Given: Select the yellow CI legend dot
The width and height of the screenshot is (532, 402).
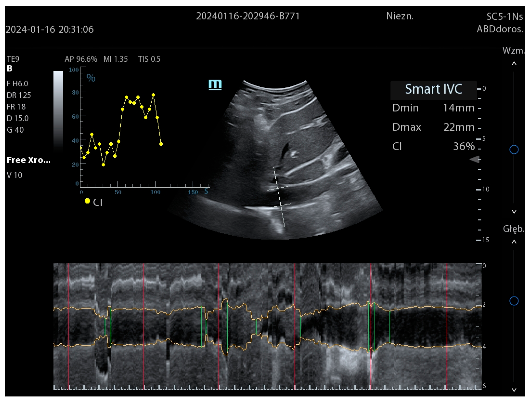Looking at the screenshot, I should pyautogui.click(x=87, y=201).
